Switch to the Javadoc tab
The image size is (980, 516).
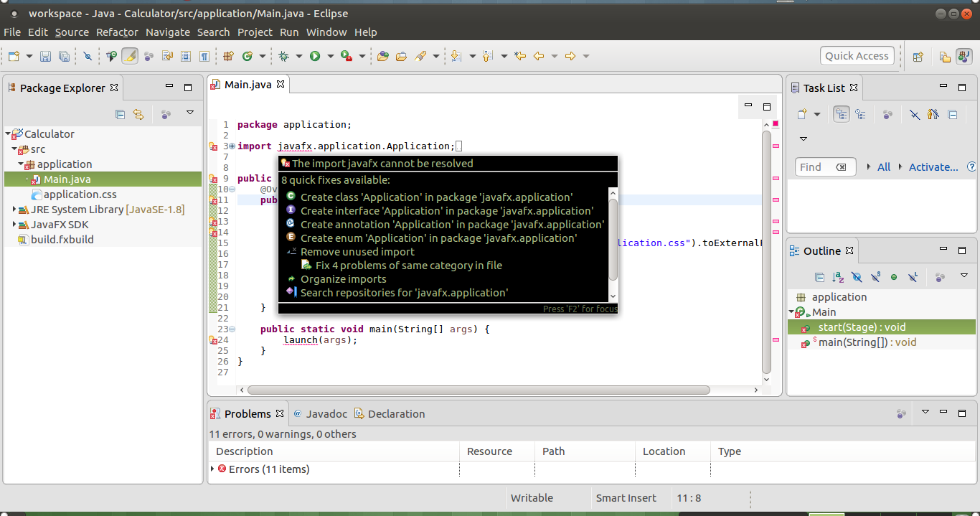326,414
